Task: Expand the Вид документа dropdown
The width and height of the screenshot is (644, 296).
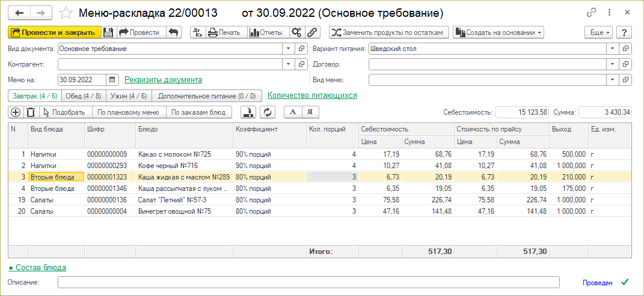Action: 288,49
